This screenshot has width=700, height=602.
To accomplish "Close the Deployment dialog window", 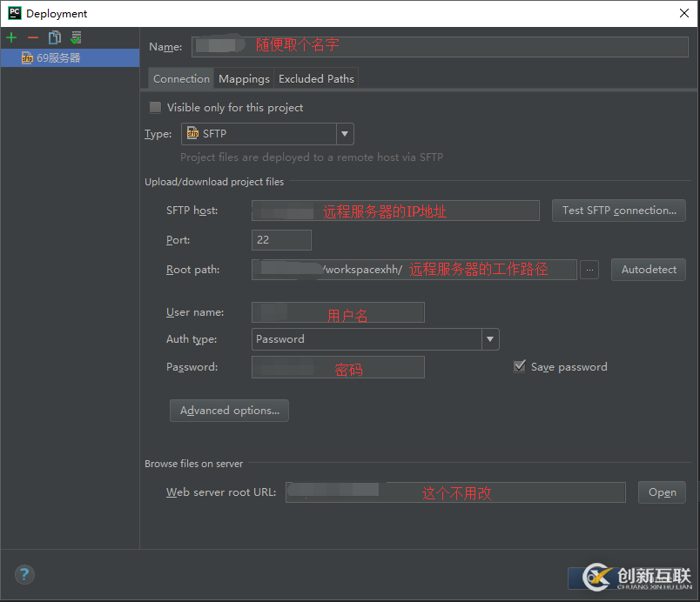I will point(684,13).
